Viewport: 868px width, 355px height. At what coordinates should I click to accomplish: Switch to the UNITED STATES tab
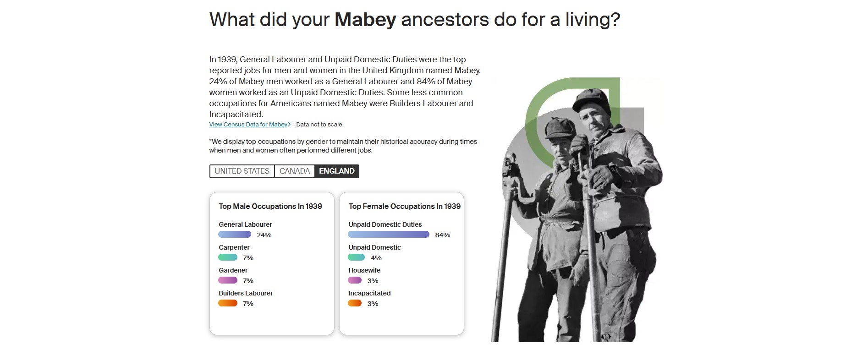coord(242,171)
